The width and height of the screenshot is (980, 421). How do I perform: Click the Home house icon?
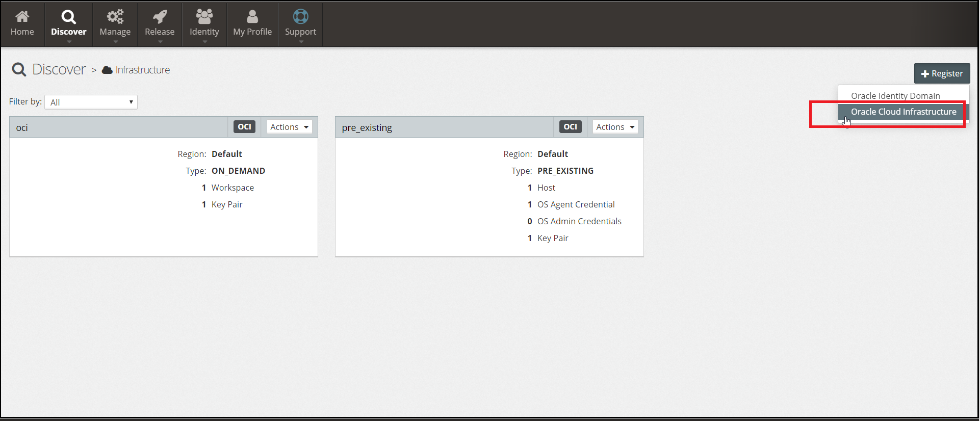22,17
